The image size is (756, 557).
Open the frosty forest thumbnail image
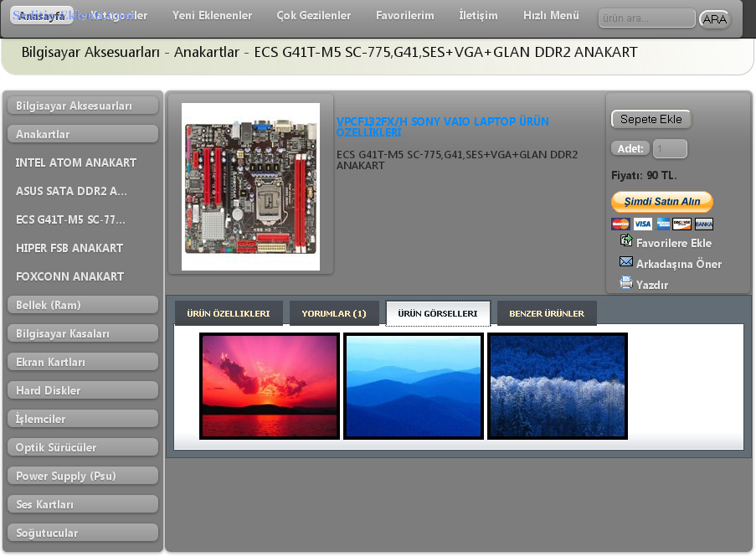(x=558, y=386)
